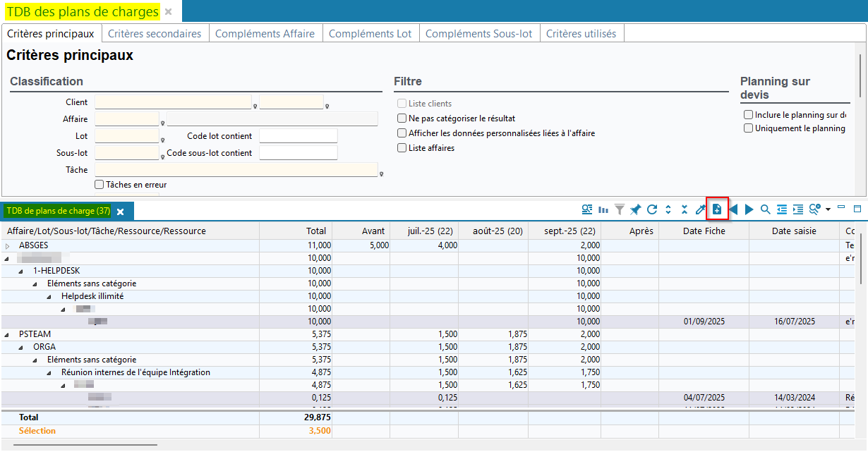
Task: Enable Tâches en erreur checkbox
Action: pyautogui.click(x=100, y=185)
